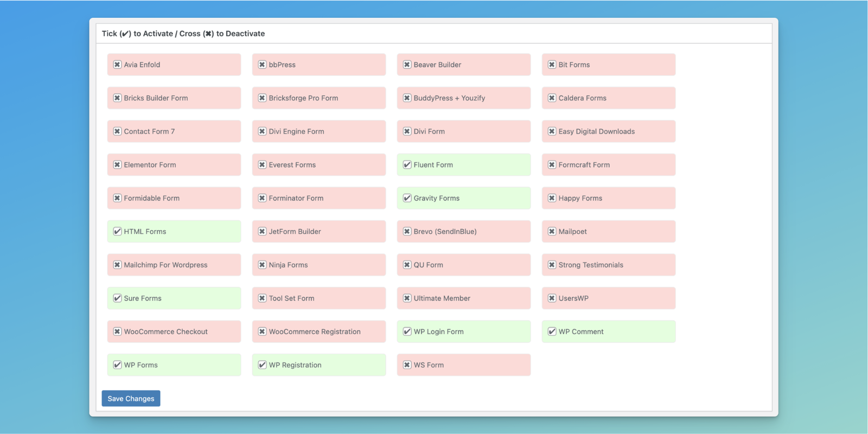The height and width of the screenshot is (434, 868).
Task: Enable the Beaver Builder checkbox
Action: point(407,65)
